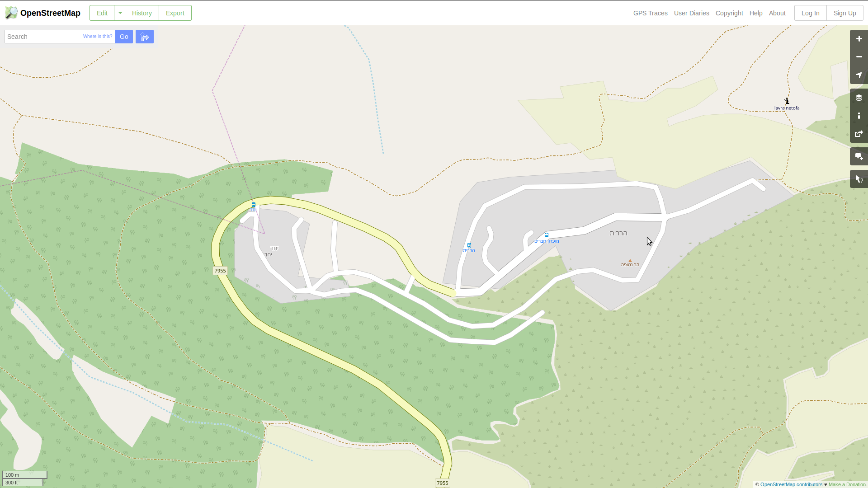
Task: Open the GPS Traces page
Action: pos(650,13)
